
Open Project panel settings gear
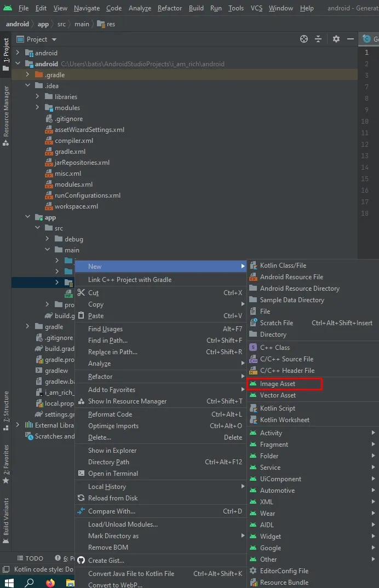[x=336, y=39]
